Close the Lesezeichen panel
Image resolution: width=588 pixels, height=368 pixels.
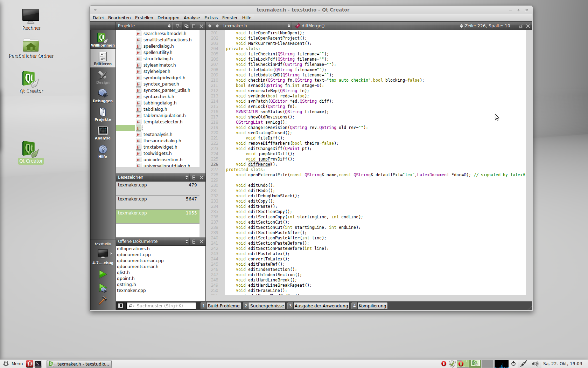[202, 177]
